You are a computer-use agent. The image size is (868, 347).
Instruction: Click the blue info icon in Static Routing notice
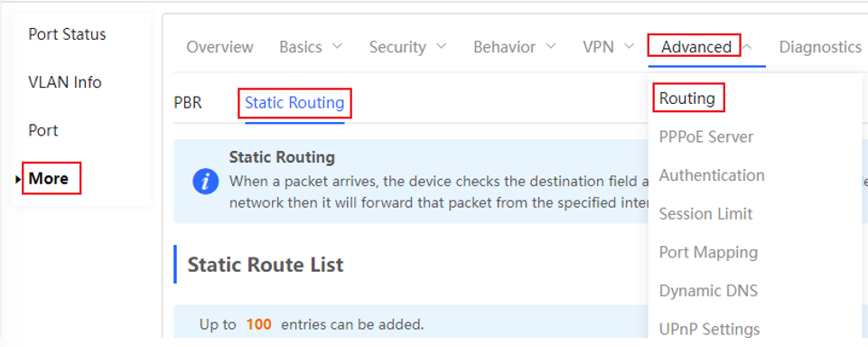click(x=205, y=182)
